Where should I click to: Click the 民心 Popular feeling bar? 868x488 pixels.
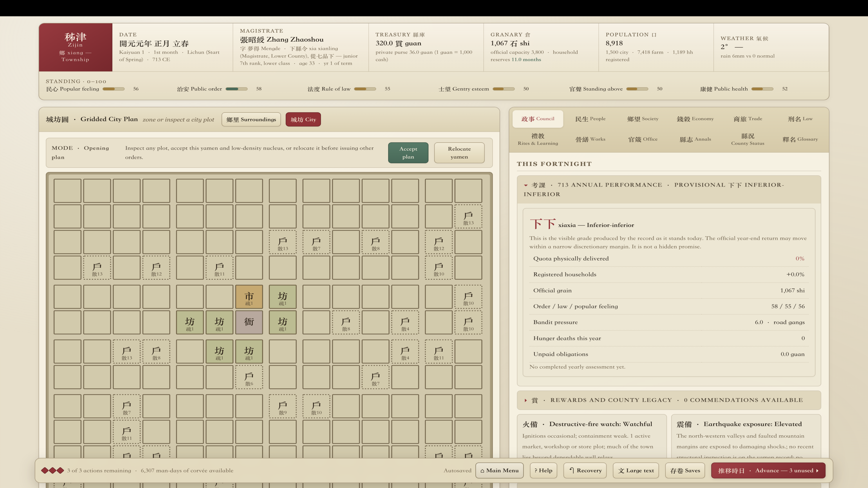(113, 89)
